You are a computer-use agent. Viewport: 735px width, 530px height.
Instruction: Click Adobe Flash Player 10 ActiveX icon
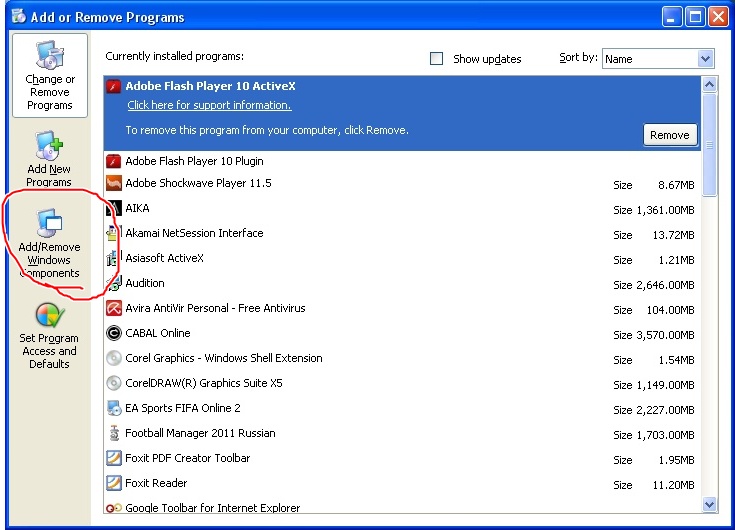[113, 86]
